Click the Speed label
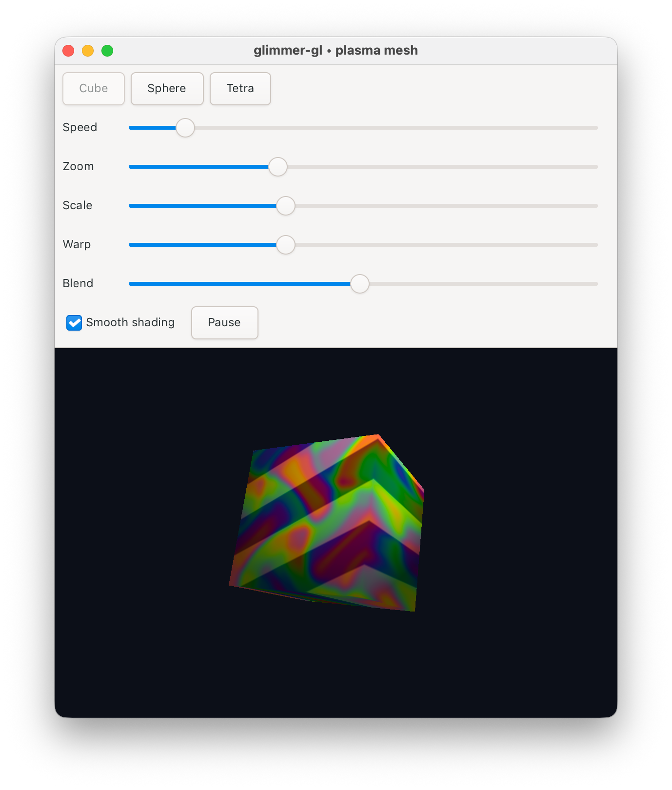The width and height of the screenshot is (672, 790). click(x=80, y=127)
